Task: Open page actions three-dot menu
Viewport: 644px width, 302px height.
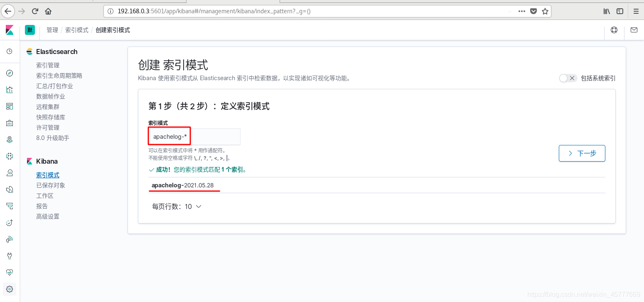Action: coord(522,11)
